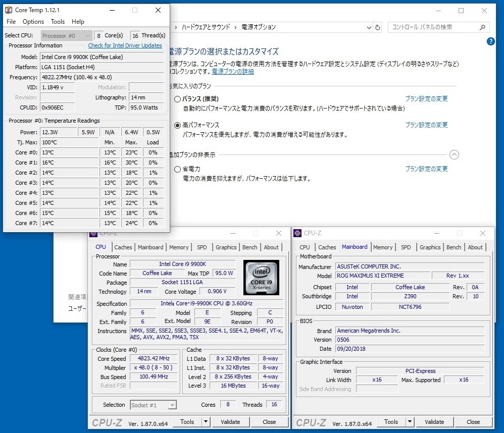Switch to Graphics tab in right CPU-Z window

(x=430, y=247)
